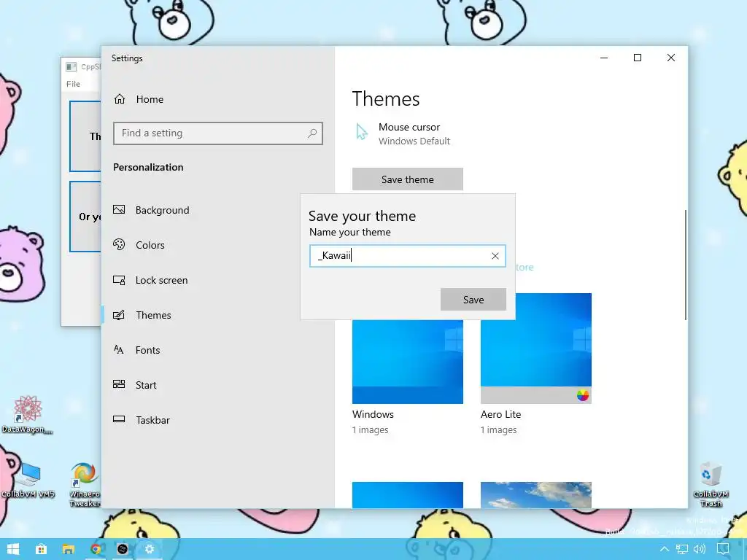Screen dimensions: 747x560
Task: Click the network tray icon
Action: [x=682, y=550]
